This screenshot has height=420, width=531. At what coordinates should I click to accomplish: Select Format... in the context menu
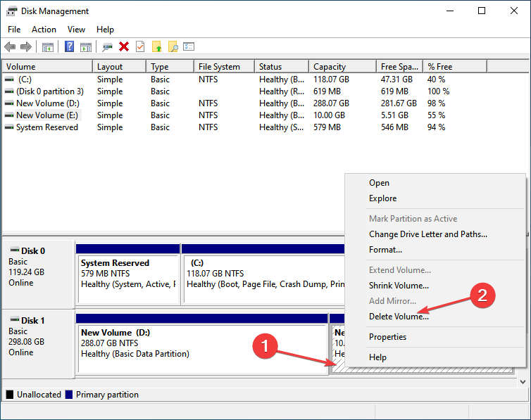coord(385,250)
